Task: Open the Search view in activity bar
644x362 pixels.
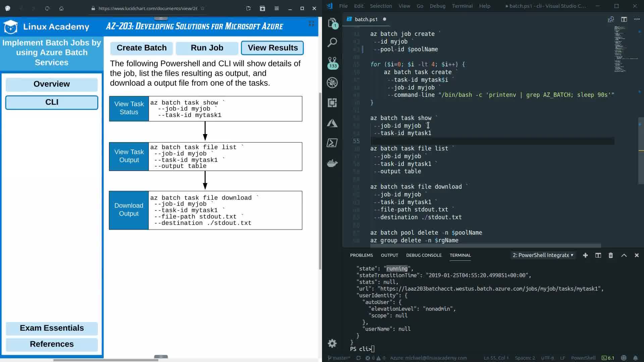Action: point(332,43)
